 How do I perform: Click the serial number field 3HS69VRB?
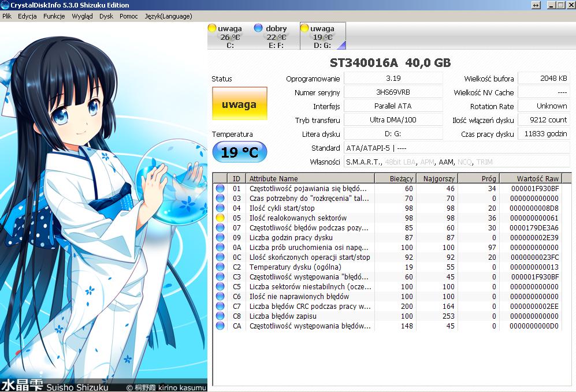(x=393, y=92)
